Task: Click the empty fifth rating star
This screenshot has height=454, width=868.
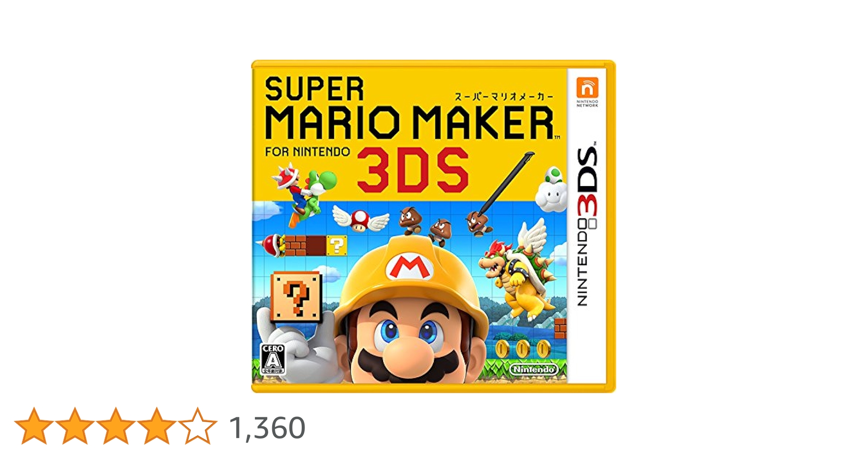Action: coord(198,426)
